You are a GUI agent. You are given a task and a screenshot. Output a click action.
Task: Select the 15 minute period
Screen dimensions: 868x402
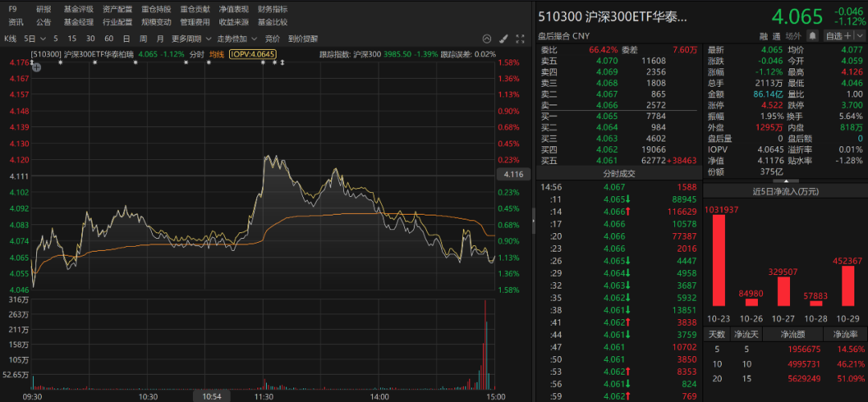pyautogui.click(x=72, y=39)
